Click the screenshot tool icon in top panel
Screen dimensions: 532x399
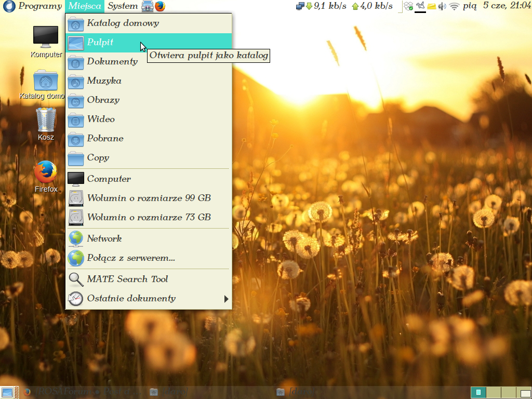148,6
